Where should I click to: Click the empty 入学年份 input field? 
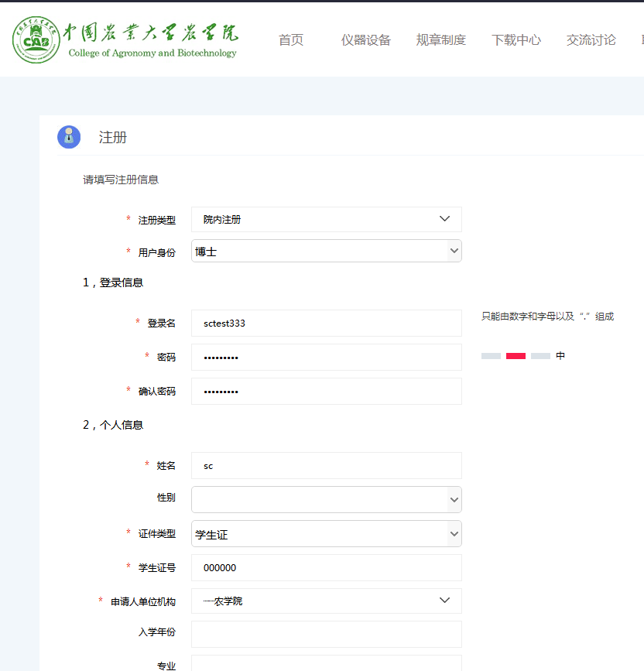pyautogui.click(x=326, y=634)
